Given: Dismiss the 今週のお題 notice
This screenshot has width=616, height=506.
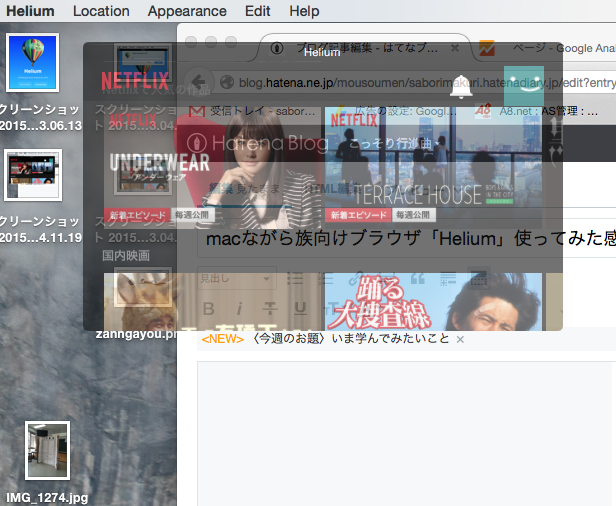Looking at the screenshot, I should (460, 339).
